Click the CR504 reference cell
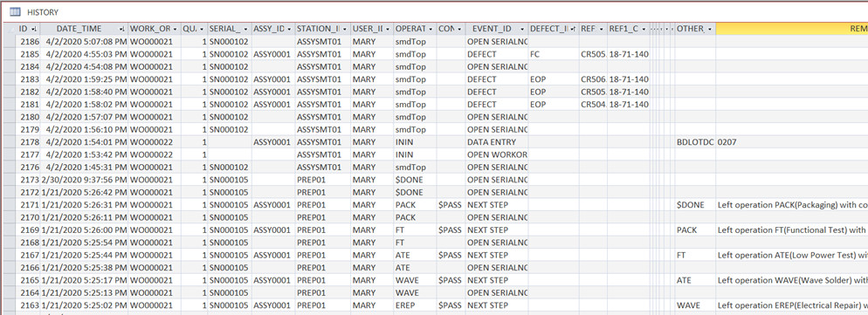868x315 pixels. pyautogui.click(x=594, y=104)
